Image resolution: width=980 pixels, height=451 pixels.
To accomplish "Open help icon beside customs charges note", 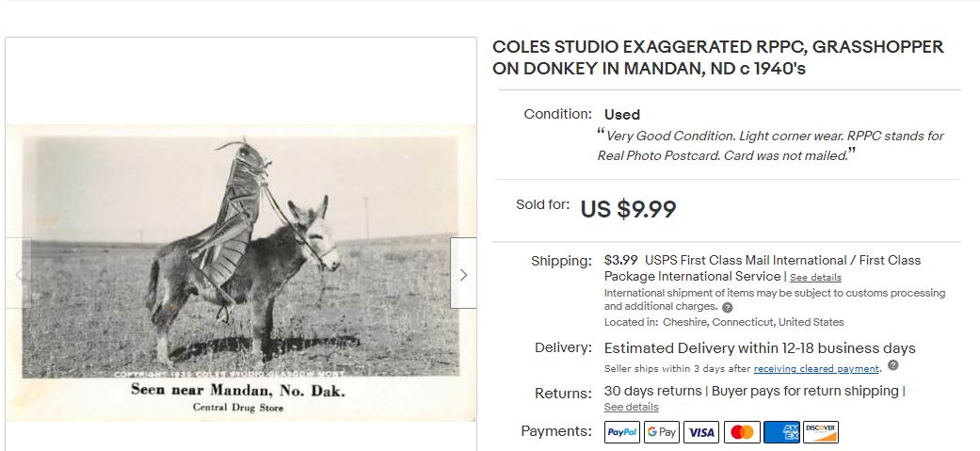I will pyautogui.click(x=728, y=307).
